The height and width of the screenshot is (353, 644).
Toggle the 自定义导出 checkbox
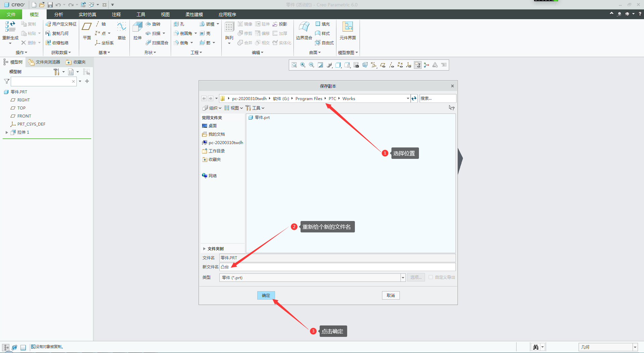431,277
